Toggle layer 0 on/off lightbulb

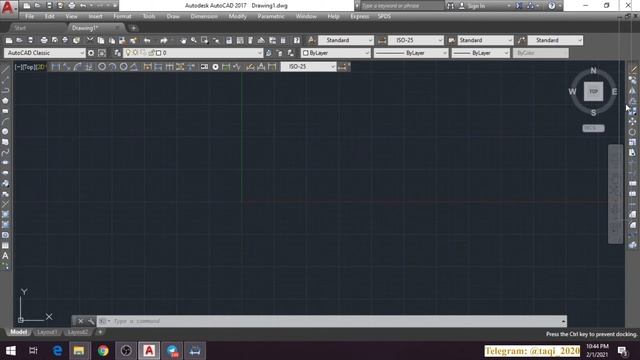click(128, 53)
